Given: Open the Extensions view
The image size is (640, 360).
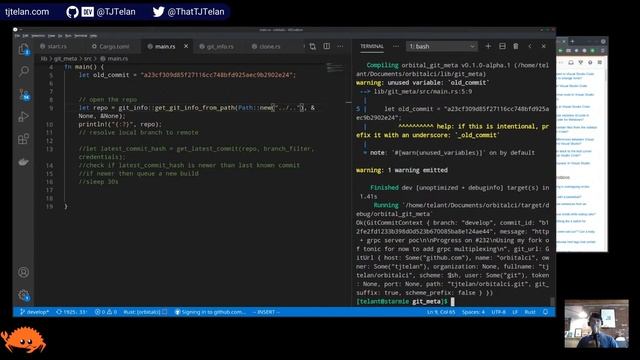Looking at the screenshot, I should click(x=24, y=139).
